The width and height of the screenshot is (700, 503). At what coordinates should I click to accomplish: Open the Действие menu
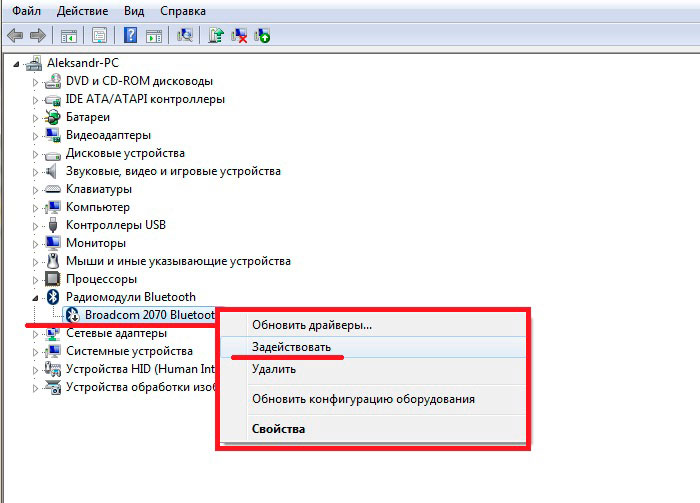click(83, 11)
